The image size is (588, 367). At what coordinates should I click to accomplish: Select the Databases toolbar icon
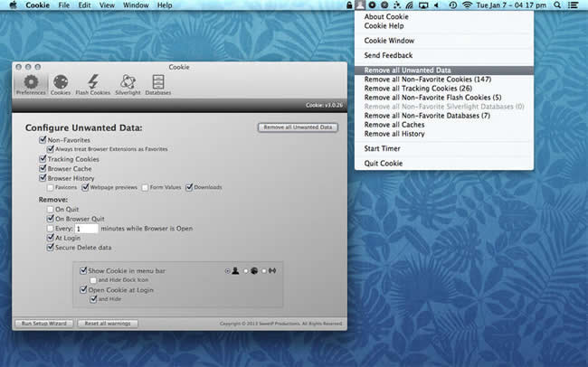pyautogui.click(x=158, y=84)
